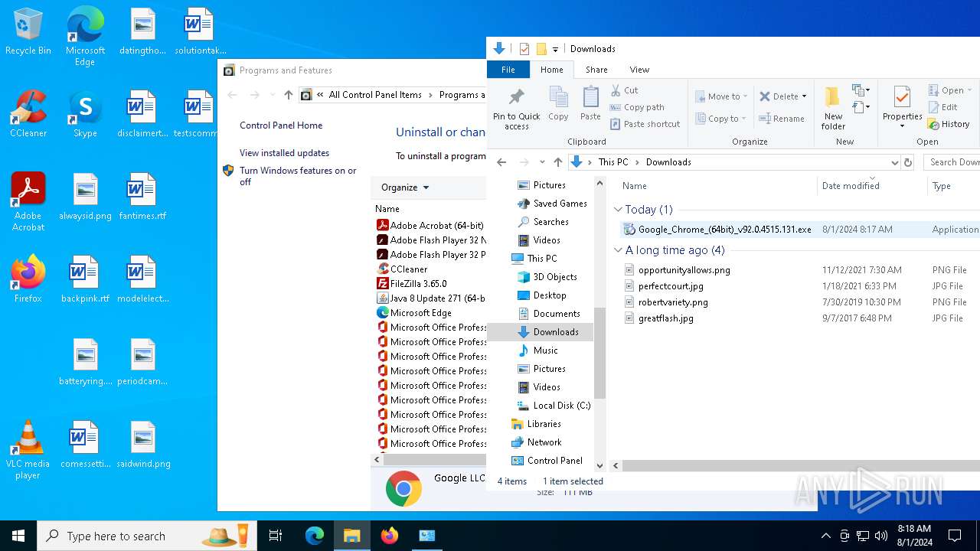This screenshot has height=551, width=980.
Task: Click Cut in the Clipboard group
Action: 625,90
